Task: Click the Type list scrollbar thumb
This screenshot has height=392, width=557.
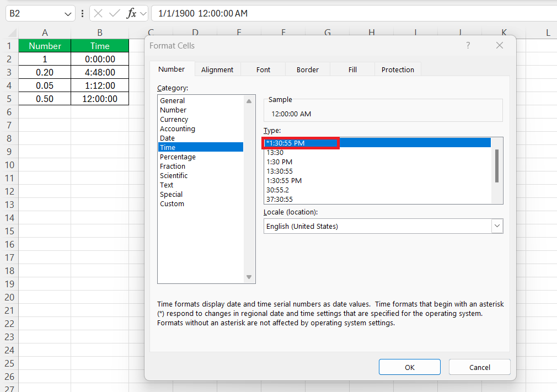Action: (496, 166)
